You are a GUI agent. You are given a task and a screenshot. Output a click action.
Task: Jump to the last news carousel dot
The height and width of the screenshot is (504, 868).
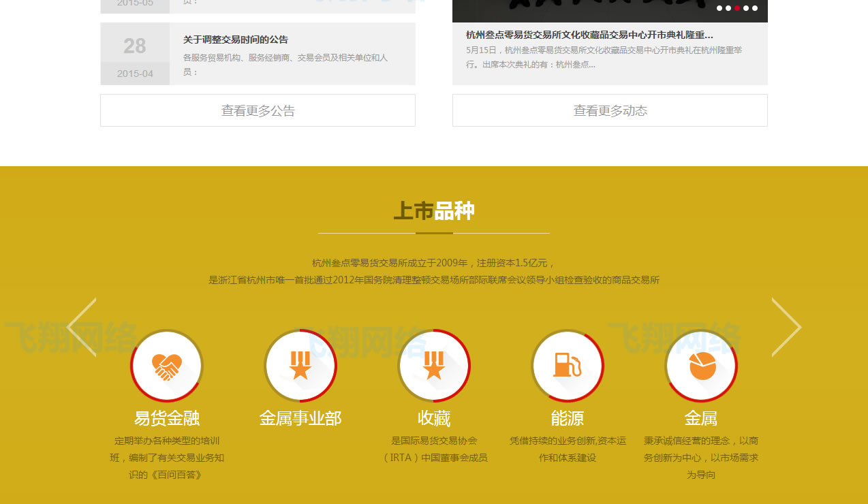(x=755, y=8)
